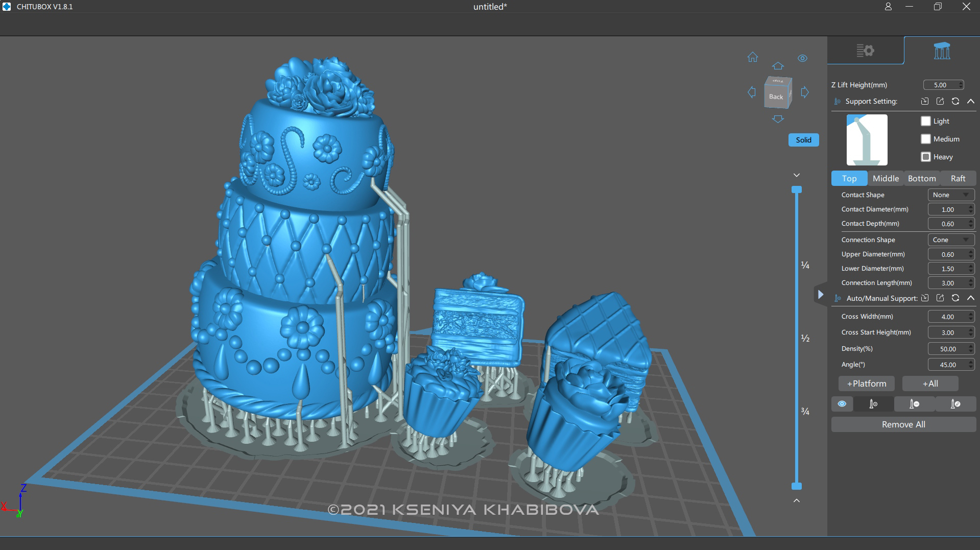Viewport: 980px width, 550px height.
Task: Switch to the Raft tab
Action: [x=958, y=178]
